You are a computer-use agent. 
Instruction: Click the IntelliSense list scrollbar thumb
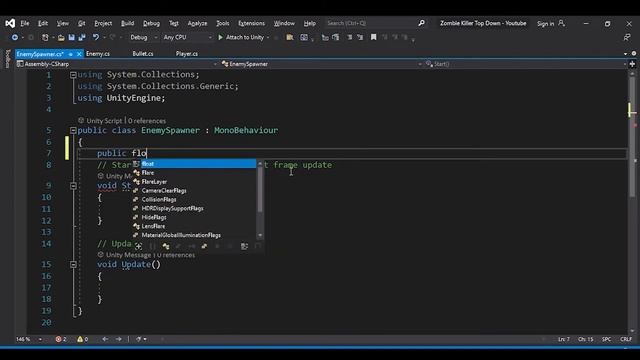coord(260,189)
